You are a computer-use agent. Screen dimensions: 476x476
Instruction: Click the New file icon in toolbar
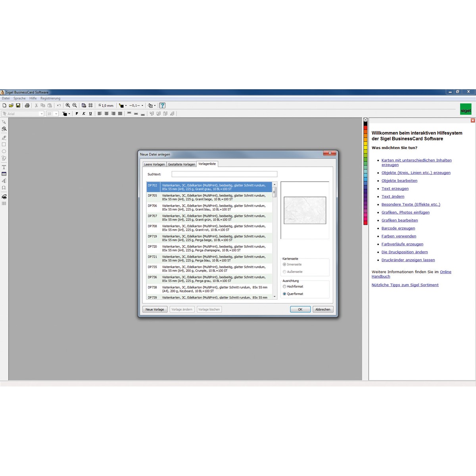point(4,106)
